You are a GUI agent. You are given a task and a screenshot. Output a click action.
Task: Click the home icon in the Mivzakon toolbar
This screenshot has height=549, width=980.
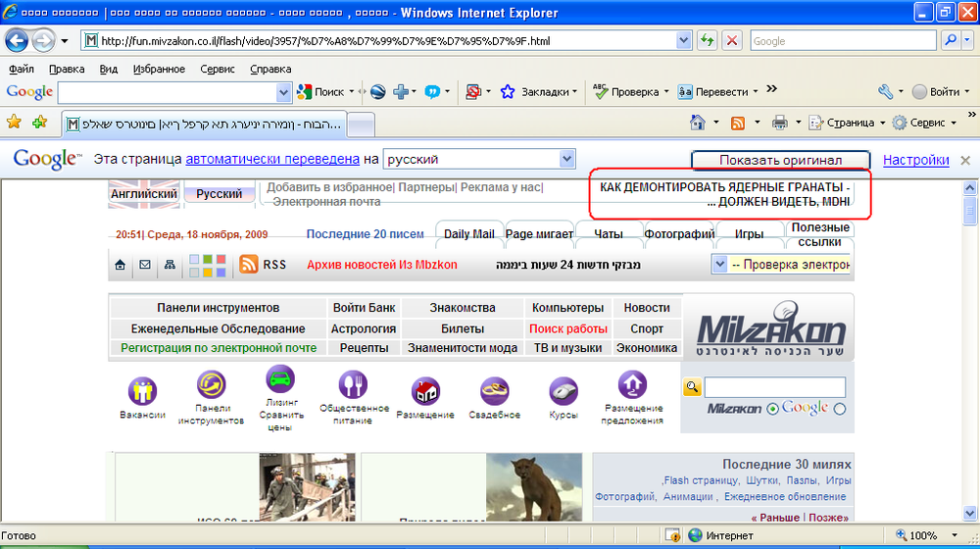pyautogui.click(x=120, y=265)
